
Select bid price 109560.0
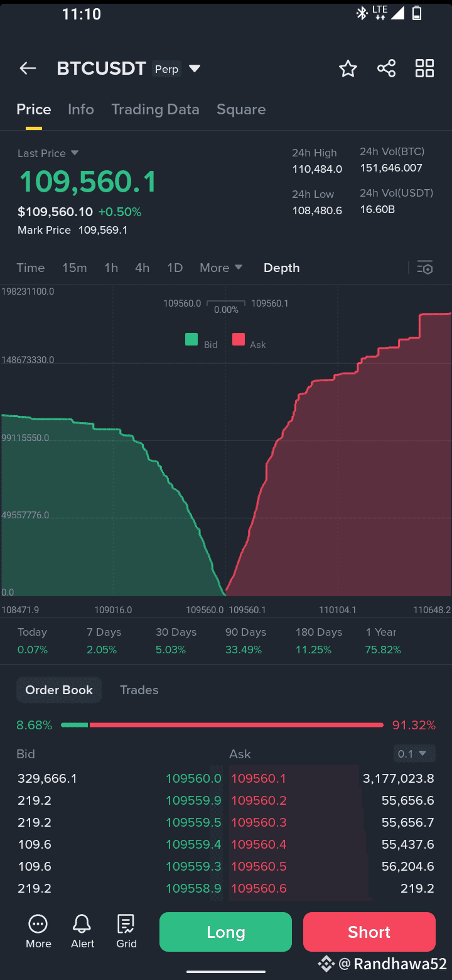coord(193,779)
